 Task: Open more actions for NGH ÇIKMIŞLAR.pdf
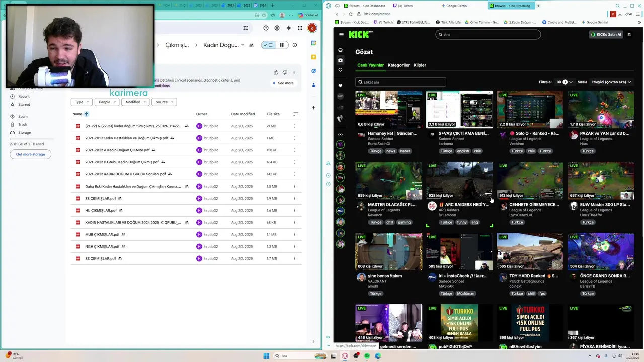point(295,246)
